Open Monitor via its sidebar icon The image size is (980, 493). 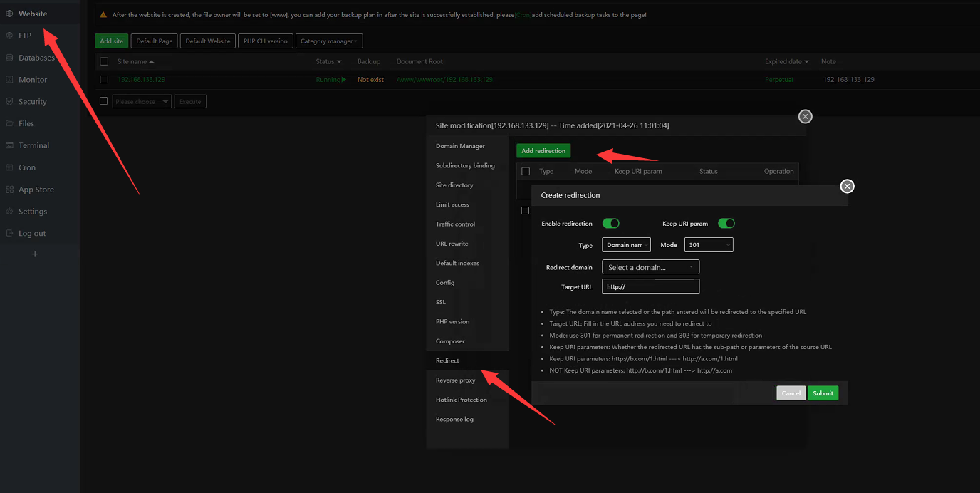pyautogui.click(x=9, y=80)
